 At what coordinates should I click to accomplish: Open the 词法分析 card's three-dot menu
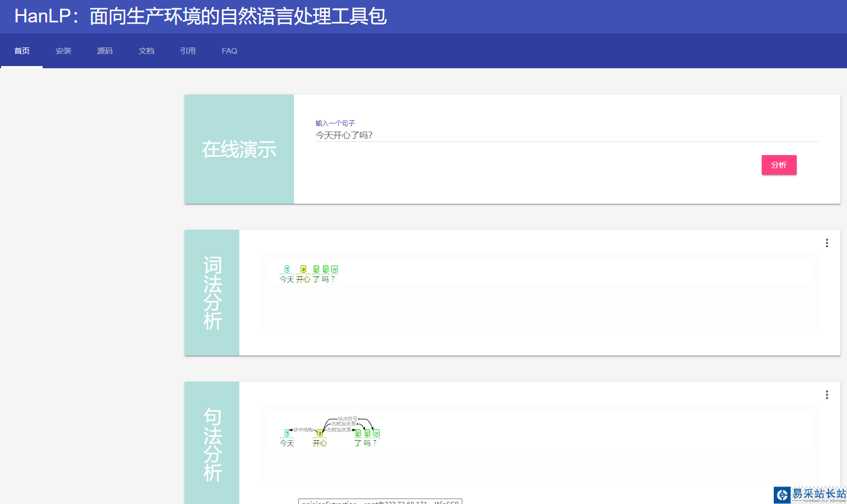click(827, 243)
